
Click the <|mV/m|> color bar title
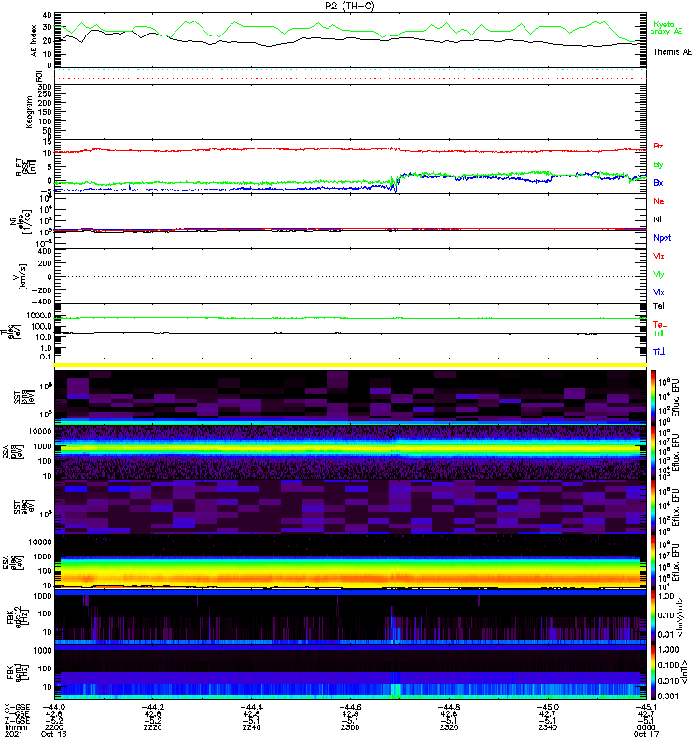point(680,617)
